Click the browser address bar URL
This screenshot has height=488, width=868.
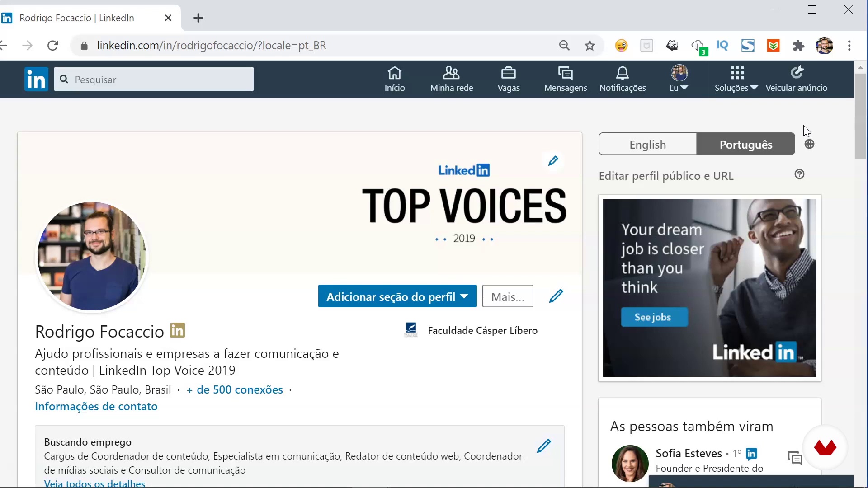[x=212, y=46]
